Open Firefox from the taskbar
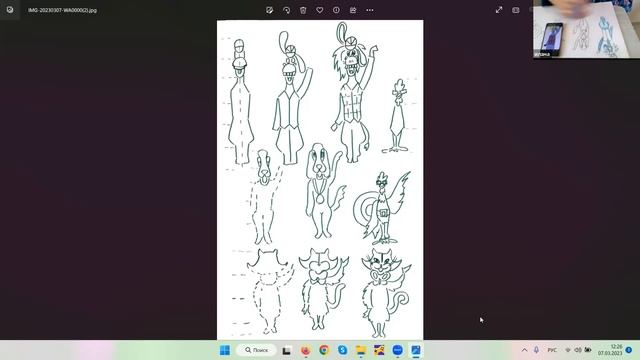 click(305, 350)
